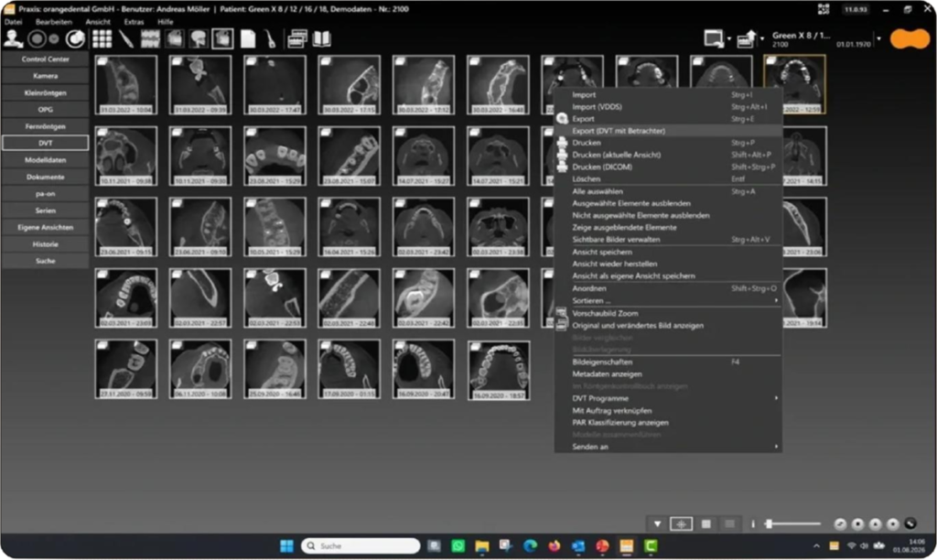Expand the Sortieren submenu

(776, 301)
